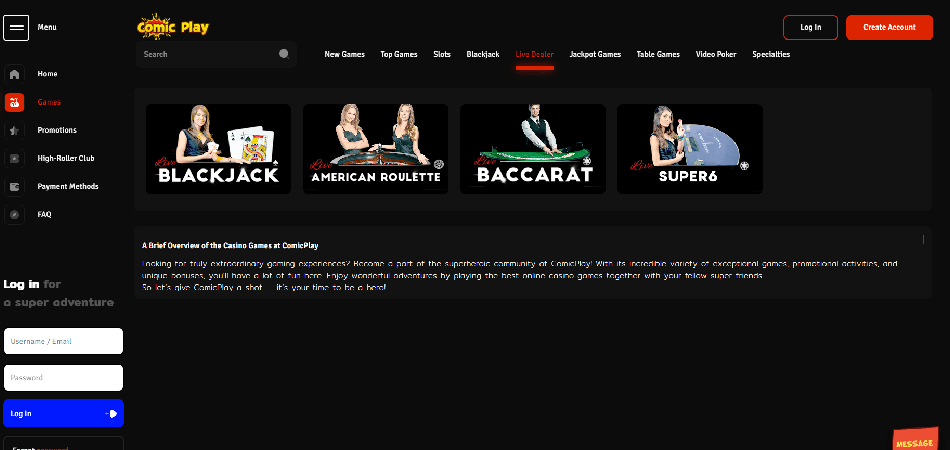Click the Log In button in header

pyautogui.click(x=810, y=27)
